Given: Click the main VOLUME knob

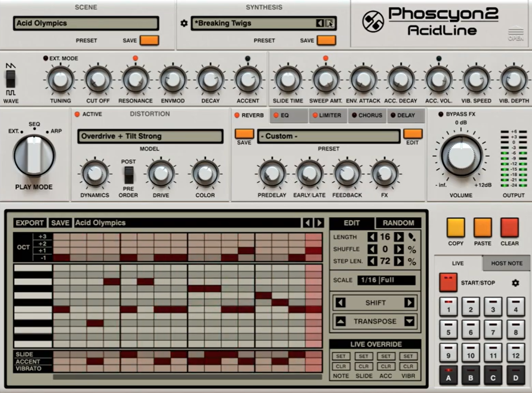Looking at the screenshot, I should [x=461, y=156].
